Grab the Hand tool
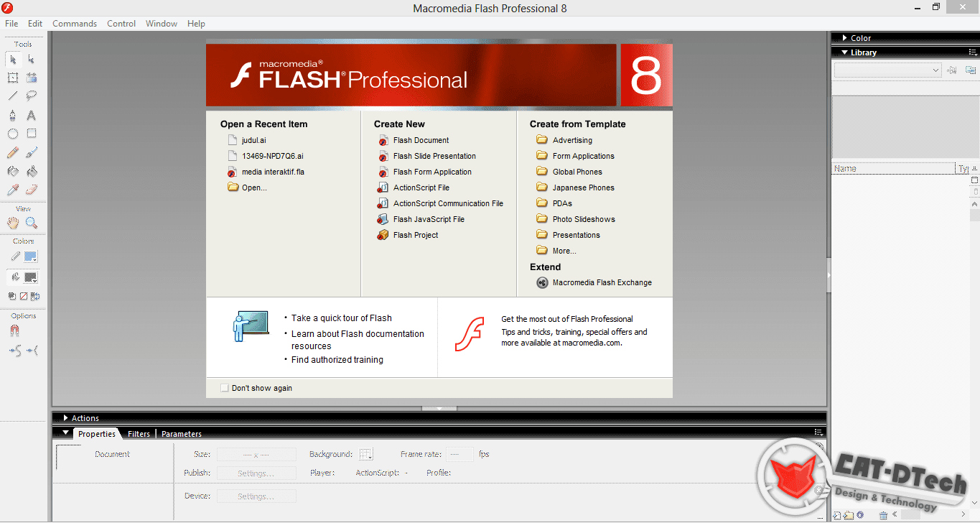 click(12, 222)
